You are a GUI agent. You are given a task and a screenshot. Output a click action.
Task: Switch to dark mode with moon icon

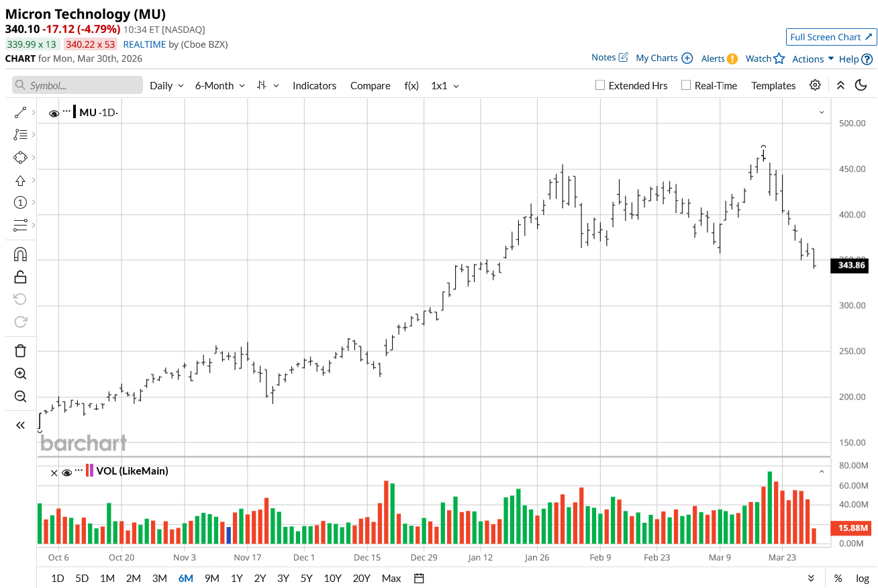tap(861, 85)
